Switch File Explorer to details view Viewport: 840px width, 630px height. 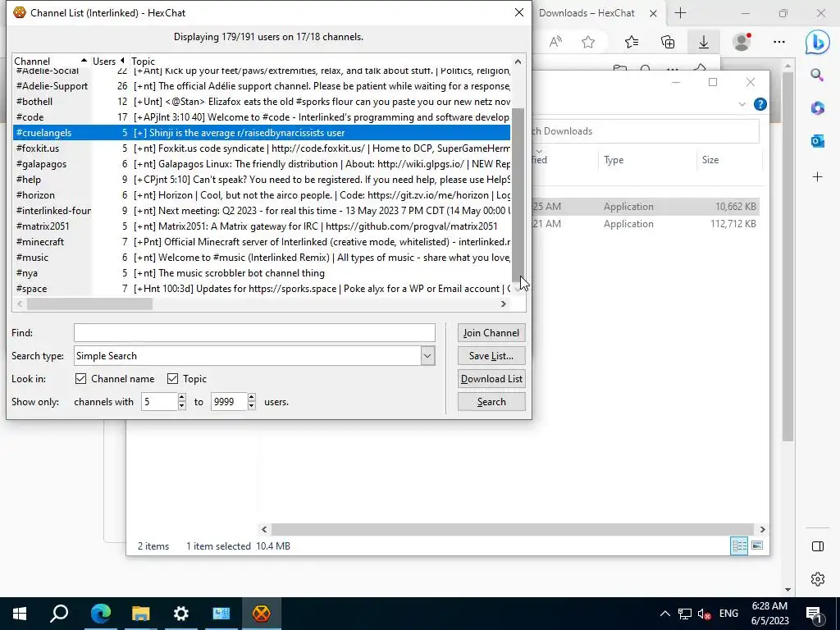[739, 546]
